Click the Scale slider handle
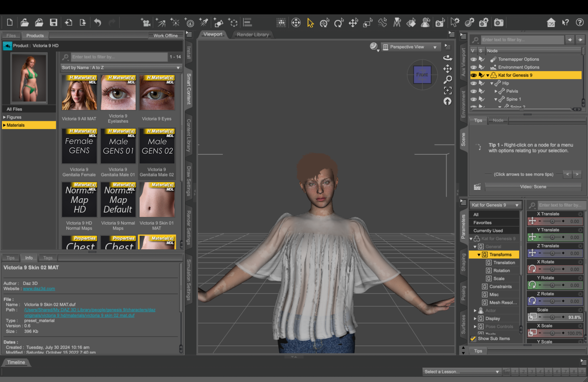 pyautogui.click(x=552, y=317)
